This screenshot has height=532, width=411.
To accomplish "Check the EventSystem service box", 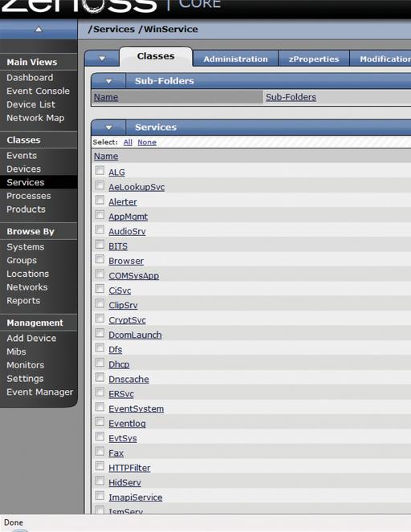I will pyautogui.click(x=100, y=407).
